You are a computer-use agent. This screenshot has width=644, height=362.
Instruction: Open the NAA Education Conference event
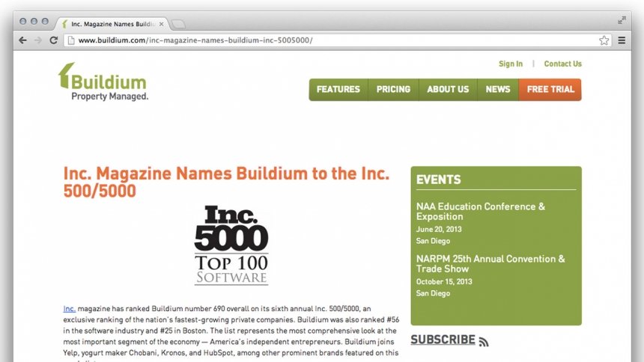pos(481,212)
